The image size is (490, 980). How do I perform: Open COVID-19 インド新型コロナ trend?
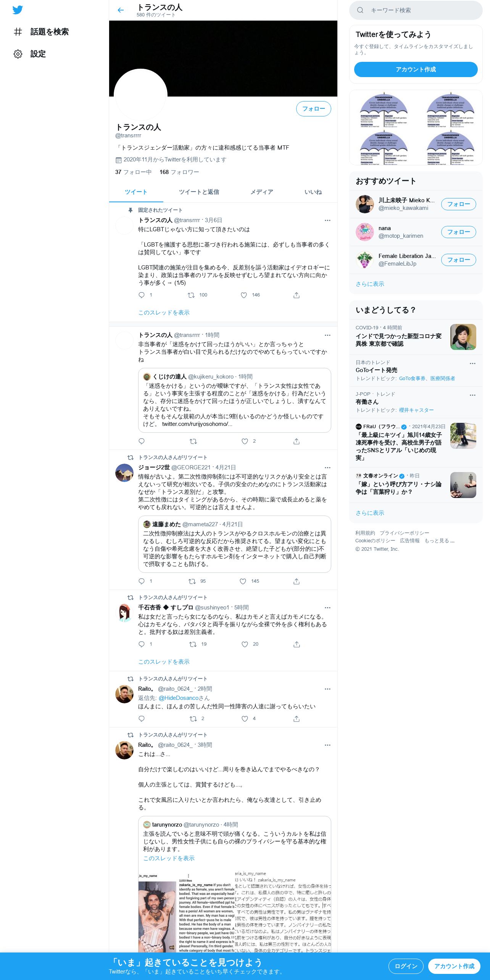point(416,337)
